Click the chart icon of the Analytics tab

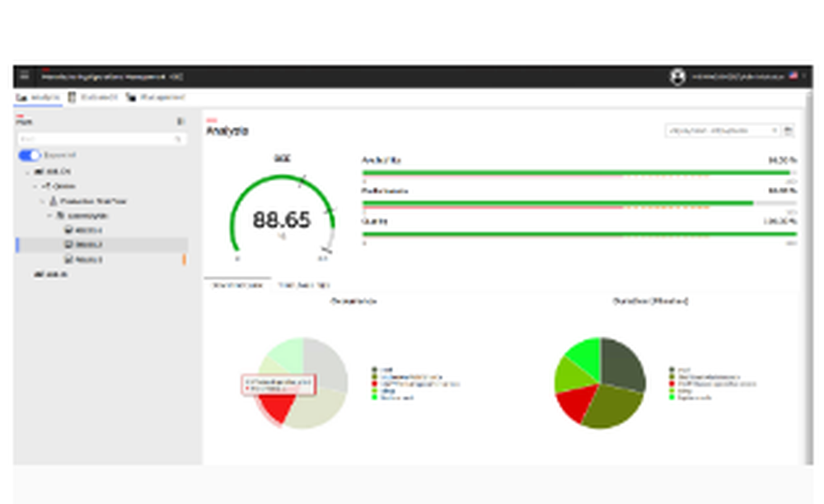(x=21, y=98)
